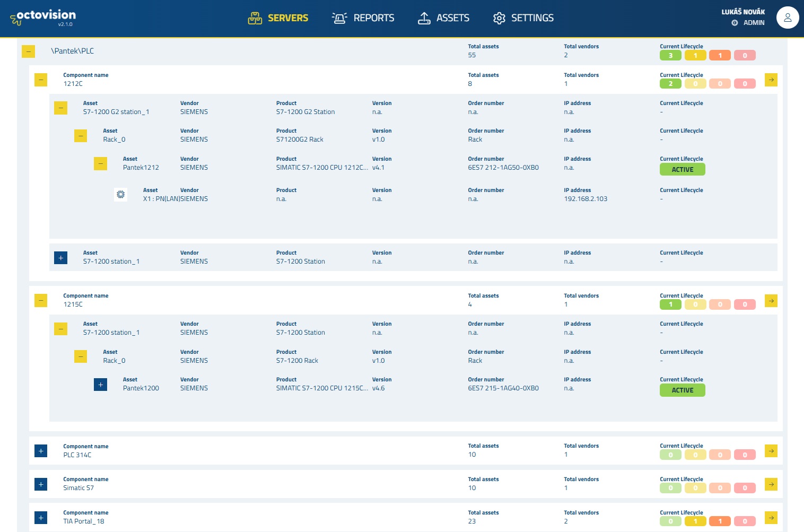
Task: Expand component Simatic S7
Action: (41, 484)
